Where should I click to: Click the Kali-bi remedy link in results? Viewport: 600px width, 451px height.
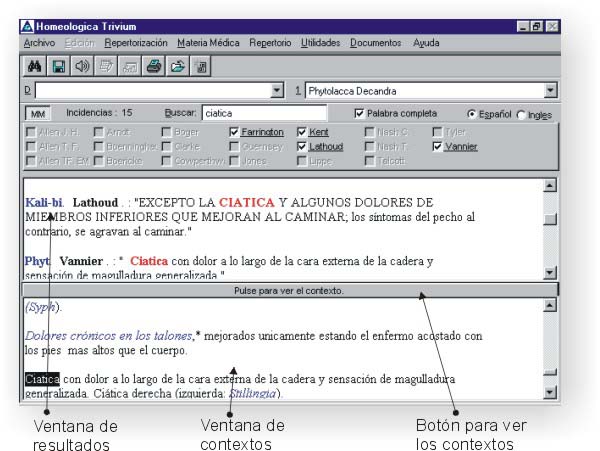(x=44, y=202)
